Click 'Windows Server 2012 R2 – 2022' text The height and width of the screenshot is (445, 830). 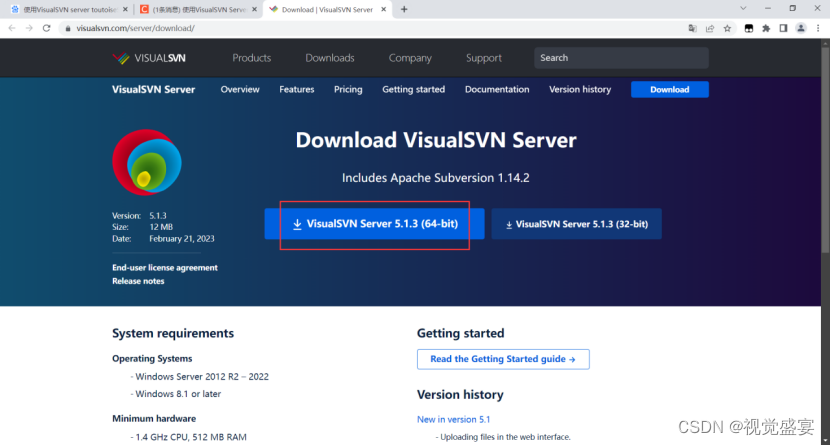[202, 377]
